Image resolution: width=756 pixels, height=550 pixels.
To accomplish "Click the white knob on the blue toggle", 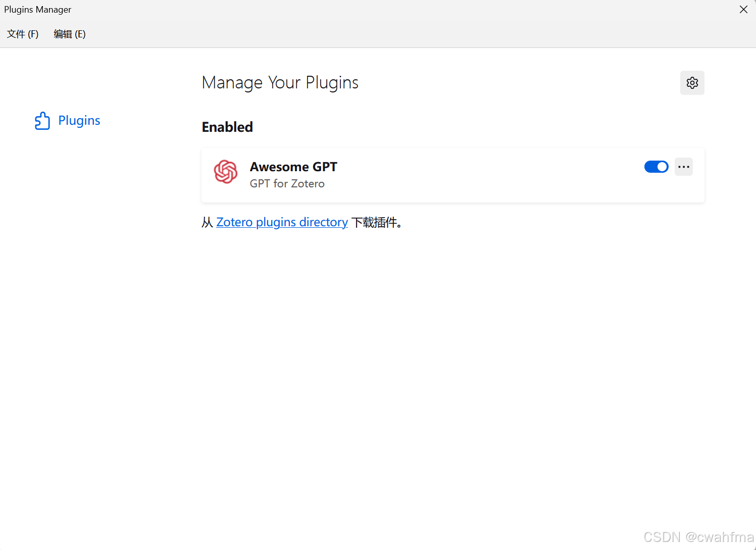I will tap(662, 167).
